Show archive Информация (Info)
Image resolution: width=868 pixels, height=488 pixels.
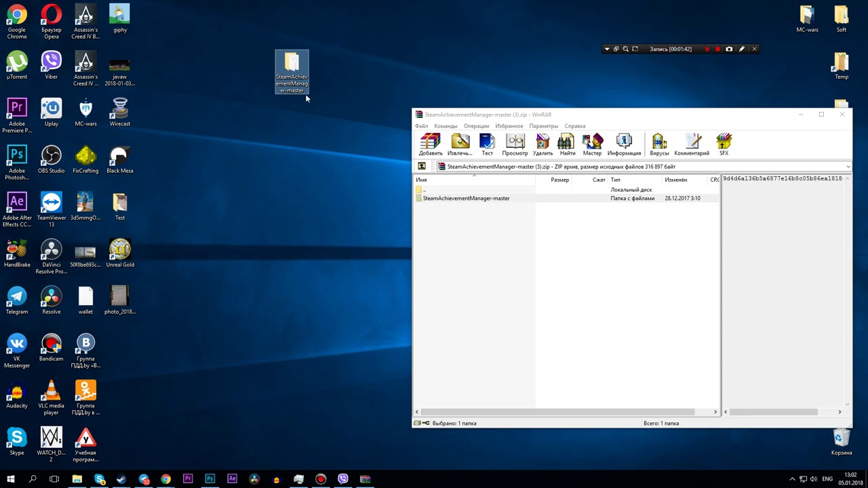point(624,144)
